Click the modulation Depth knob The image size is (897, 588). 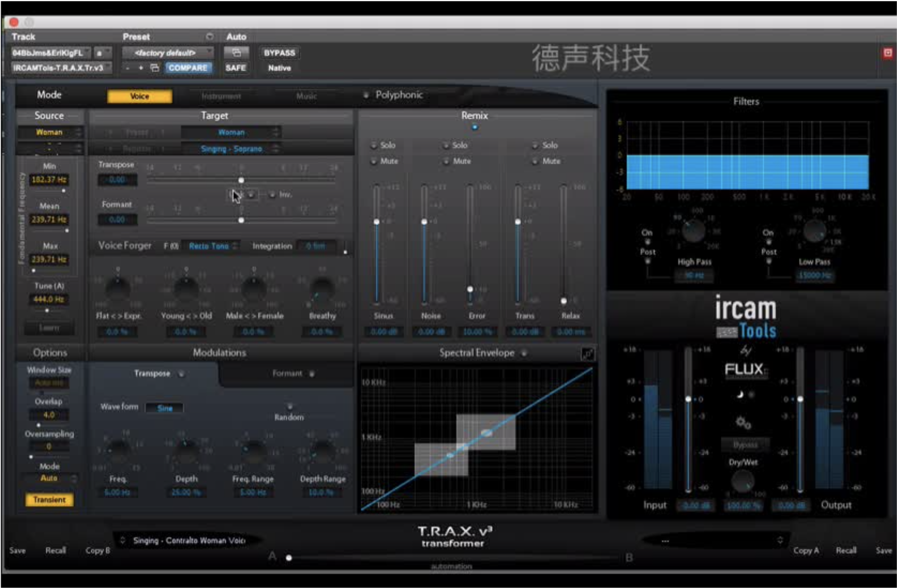coord(186,451)
